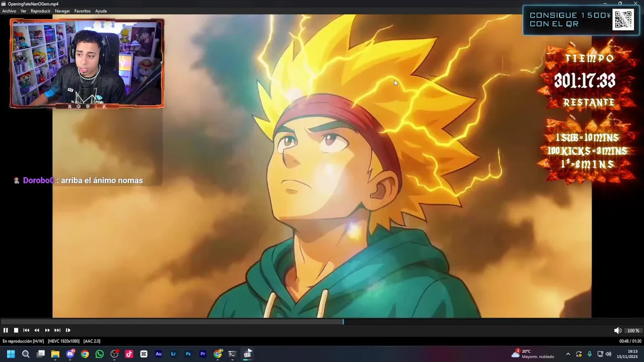Image resolution: width=644 pixels, height=362 pixels.
Task: Open the first Google Chrome taskbar icon
Action: click(x=85, y=354)
